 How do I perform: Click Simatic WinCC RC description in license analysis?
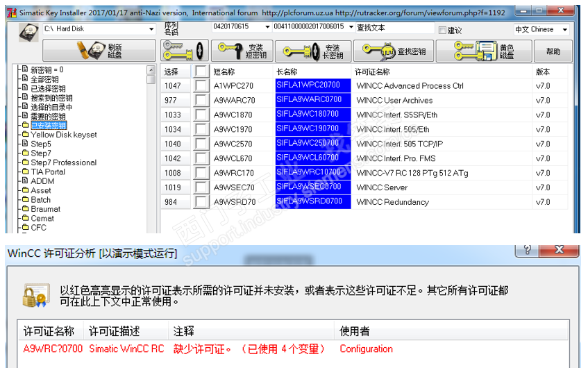click(x=127, y=349)
